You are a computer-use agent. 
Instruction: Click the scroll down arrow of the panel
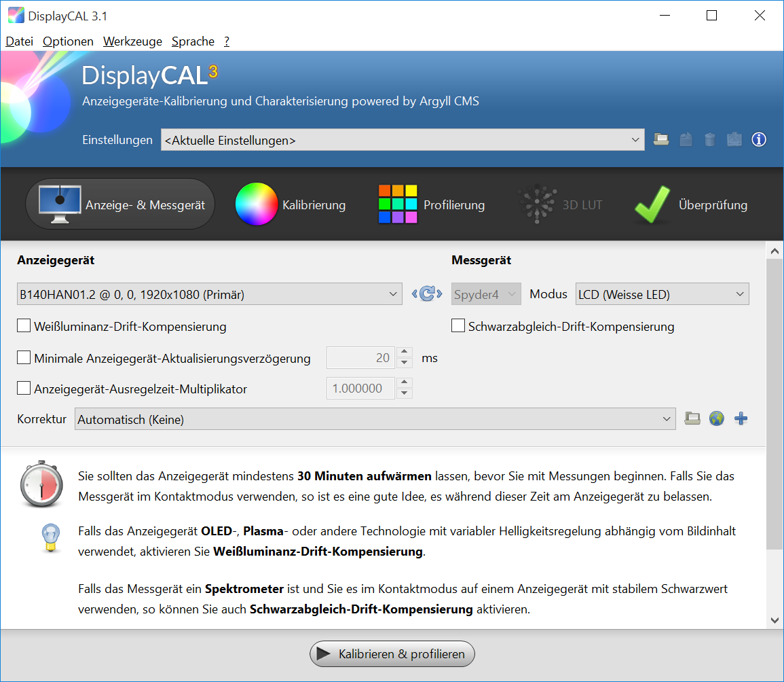coord(774,620)
